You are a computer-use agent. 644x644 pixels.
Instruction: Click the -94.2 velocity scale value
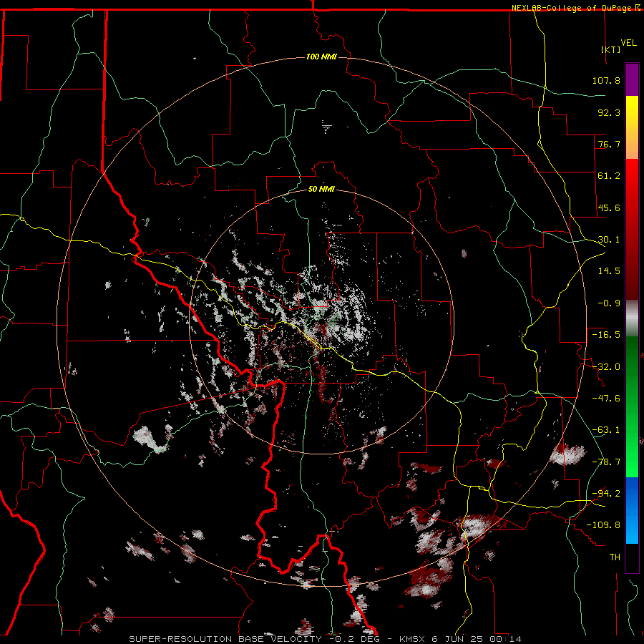tap(606, 494)
